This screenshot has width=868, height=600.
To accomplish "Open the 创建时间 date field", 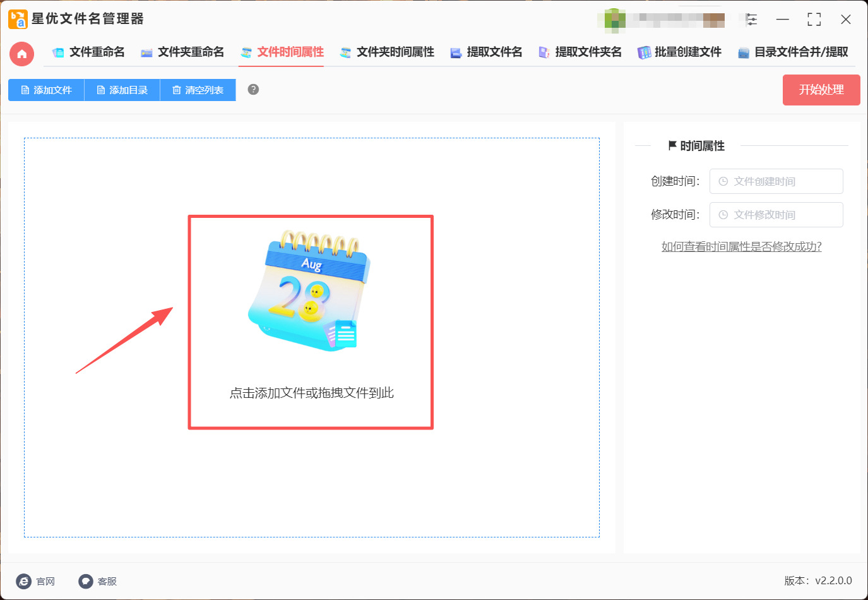I will coord(776,181).
